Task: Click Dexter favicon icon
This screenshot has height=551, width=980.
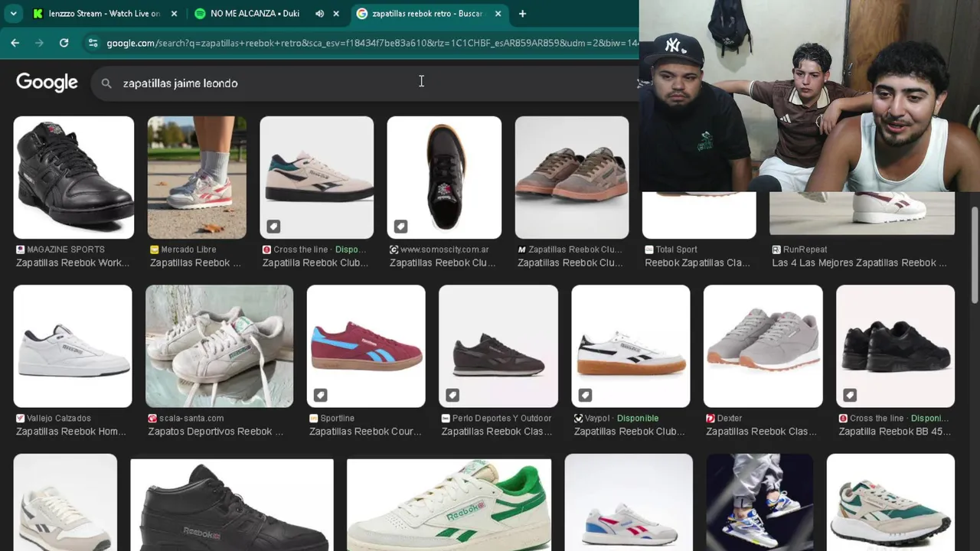Action: [710, 419]
